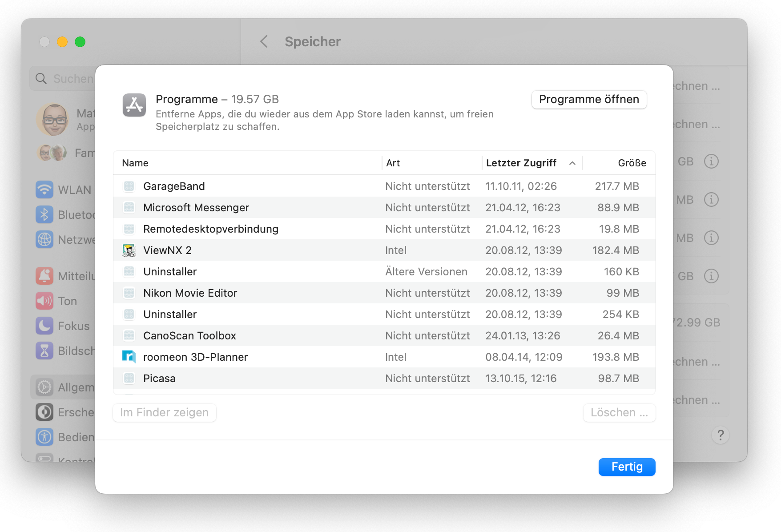
Task: Open the Familie avatars in sidebar
Action: (52, 153)
